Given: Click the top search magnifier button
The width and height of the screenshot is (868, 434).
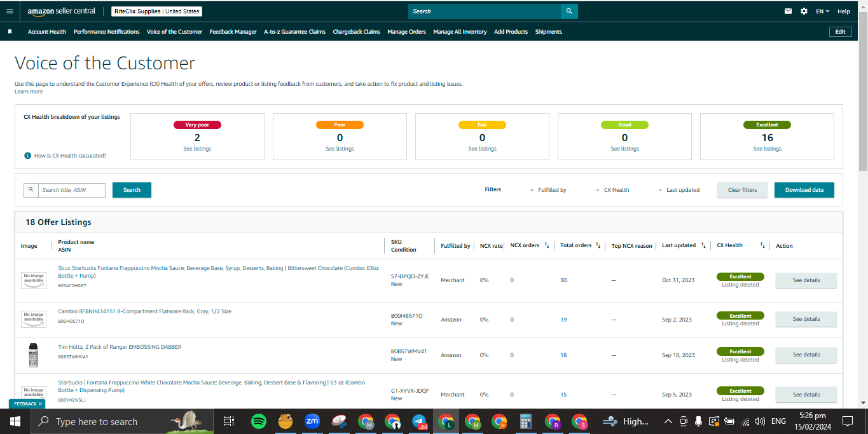Looking at the screenshot, I should point(569,11).
